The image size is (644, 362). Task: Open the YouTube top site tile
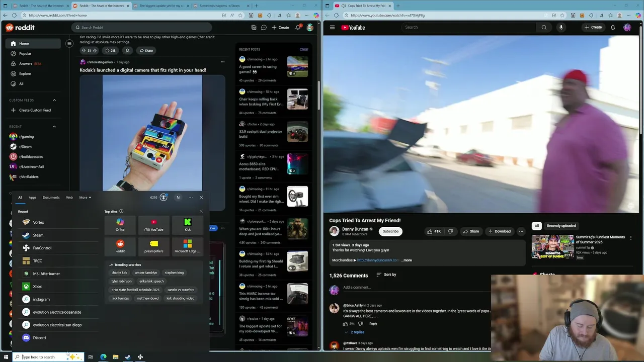click(153, 225)
